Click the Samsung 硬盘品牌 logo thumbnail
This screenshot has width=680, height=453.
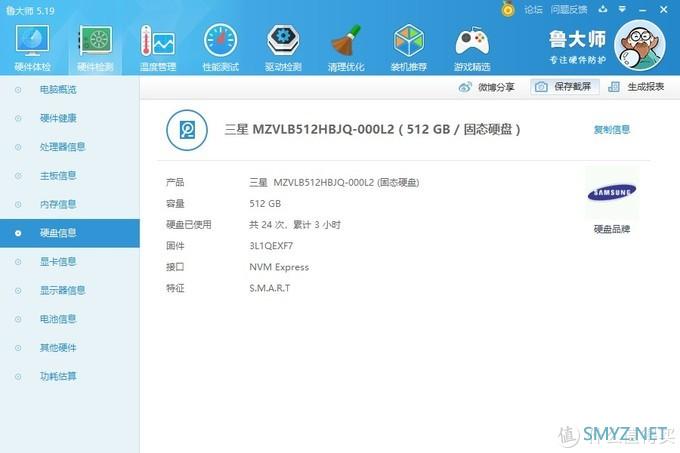[x=611, y=193]
